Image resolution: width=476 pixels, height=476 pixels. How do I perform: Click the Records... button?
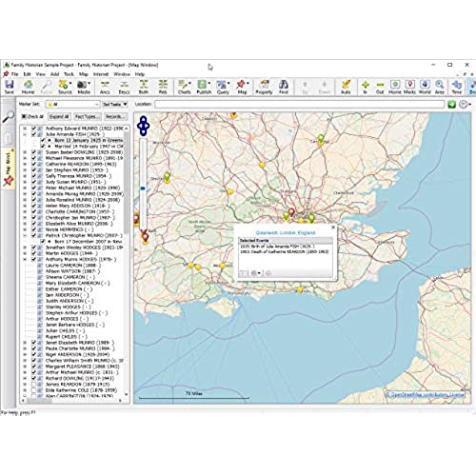point(115,116)
